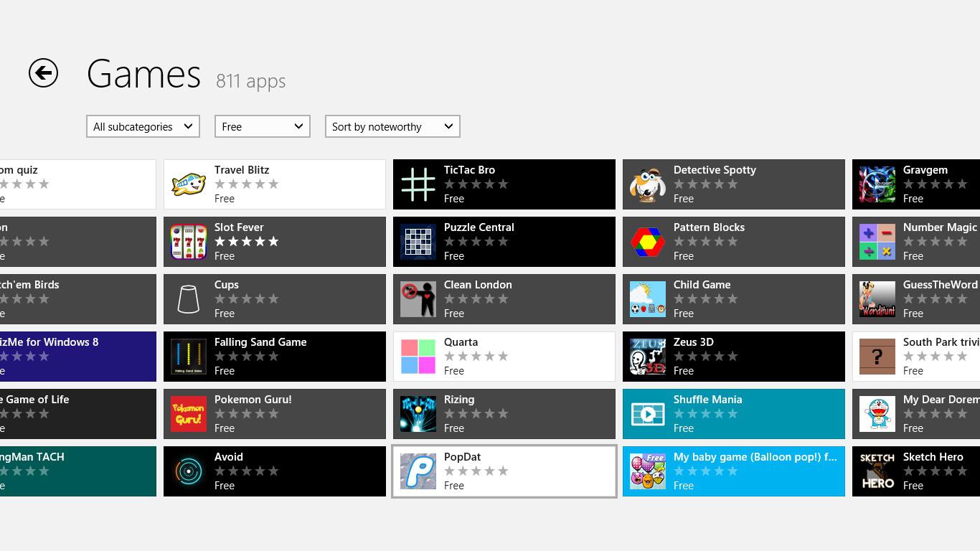Open the Sort by noteworthy dropdown
The image size is (980, 551).
(x=392, y=126)
